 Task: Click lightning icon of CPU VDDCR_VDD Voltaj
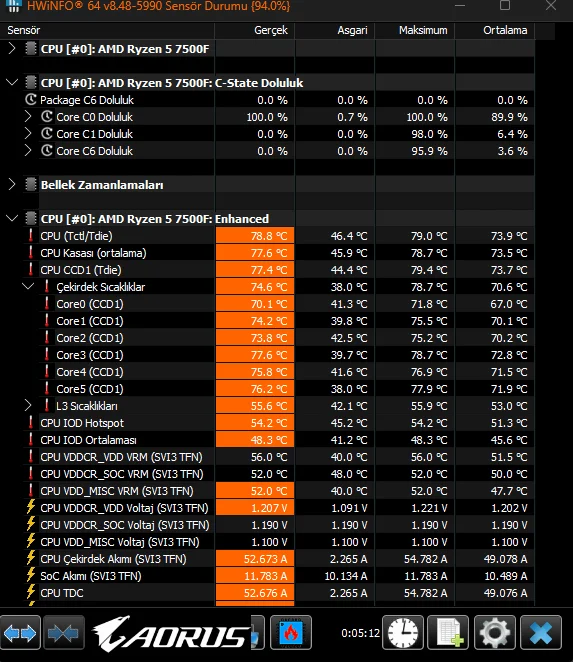tap(31, 507)
